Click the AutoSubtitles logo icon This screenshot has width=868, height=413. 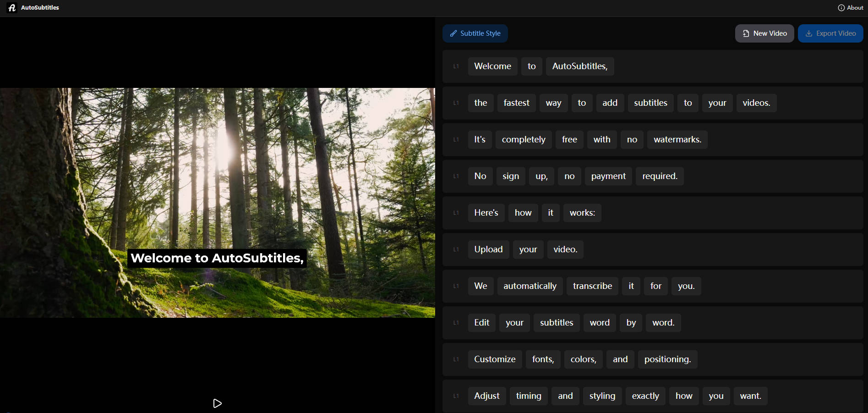coord(11,7)
